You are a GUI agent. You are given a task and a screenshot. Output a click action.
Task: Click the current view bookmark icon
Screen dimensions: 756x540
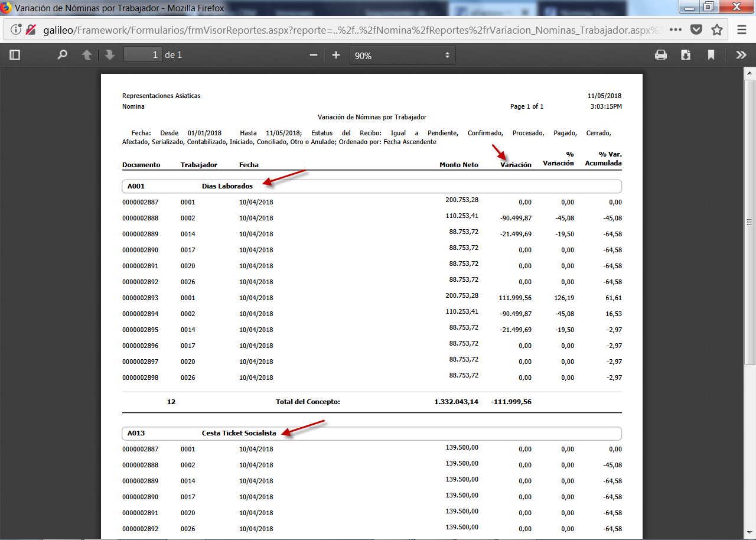coord(711,55)
